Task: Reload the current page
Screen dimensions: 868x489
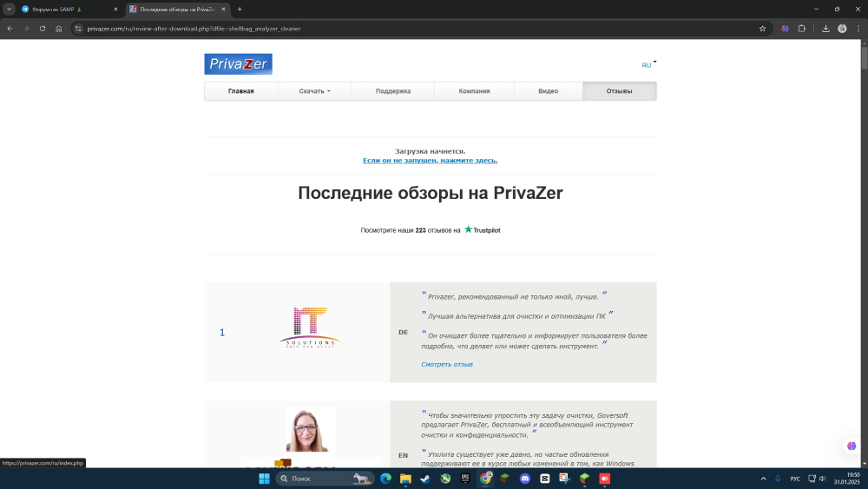Action: click(42, 29)
